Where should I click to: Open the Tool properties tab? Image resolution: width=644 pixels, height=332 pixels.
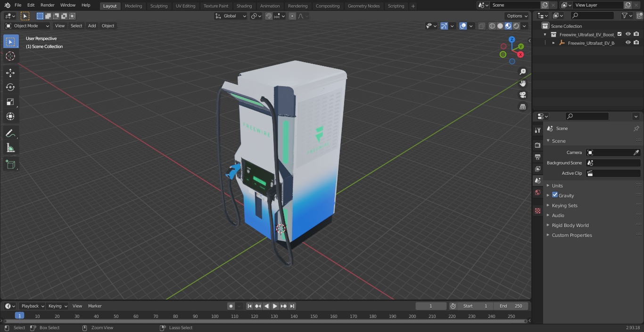(537, 130)
